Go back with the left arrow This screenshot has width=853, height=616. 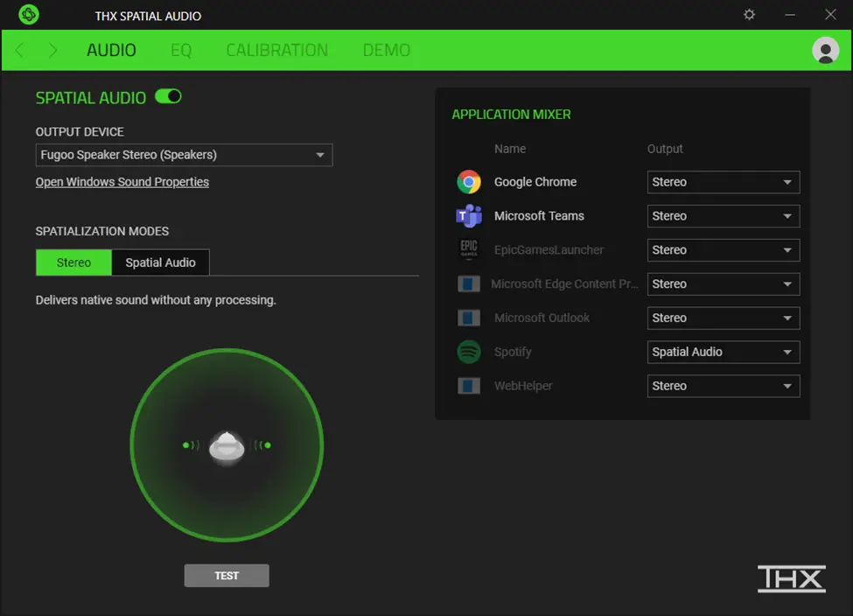(x=20, y=50)
